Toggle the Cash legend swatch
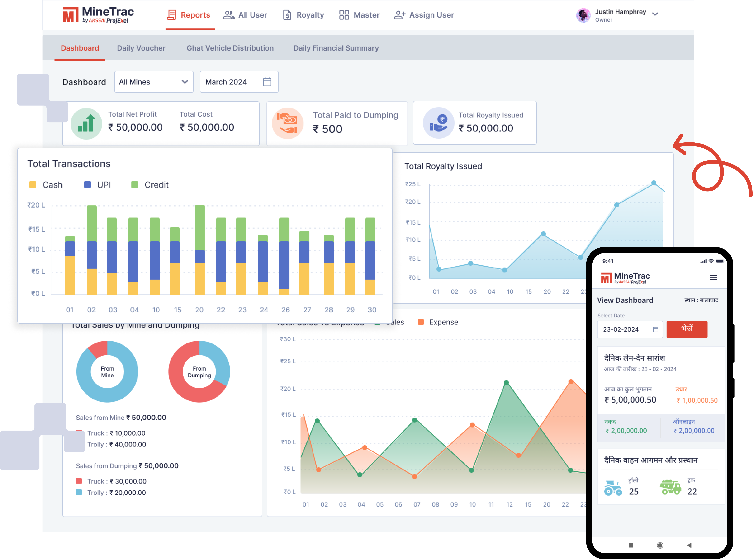This screenshot has height=559, width=756. pyautogui.click(x=33, y=185)
